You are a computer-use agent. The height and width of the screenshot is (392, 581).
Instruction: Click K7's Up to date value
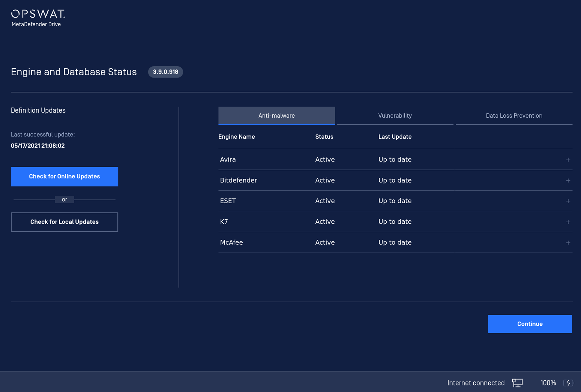[x=395, y=222]
